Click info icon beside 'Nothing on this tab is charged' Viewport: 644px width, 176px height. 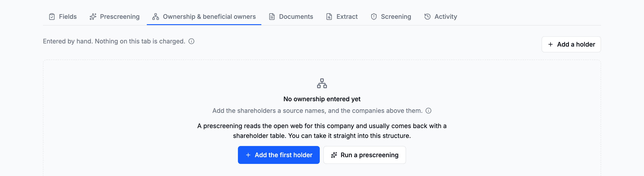tap(191, 41)
